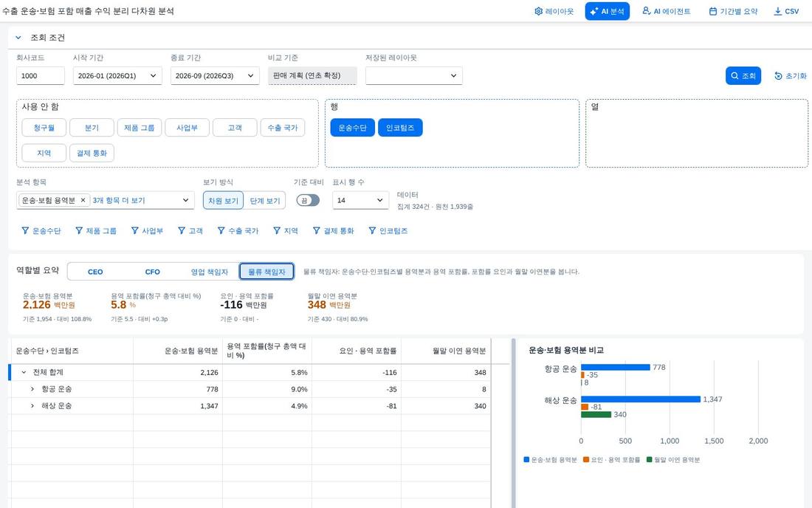The height and width of the screenshot is (508, 812).
Task: Select the 고객 dimension chip
Action: [x=235, y=128]
